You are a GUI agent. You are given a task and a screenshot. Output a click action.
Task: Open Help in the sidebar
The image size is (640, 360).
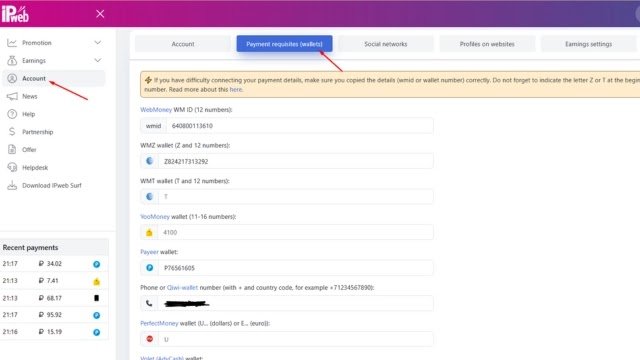54,114
